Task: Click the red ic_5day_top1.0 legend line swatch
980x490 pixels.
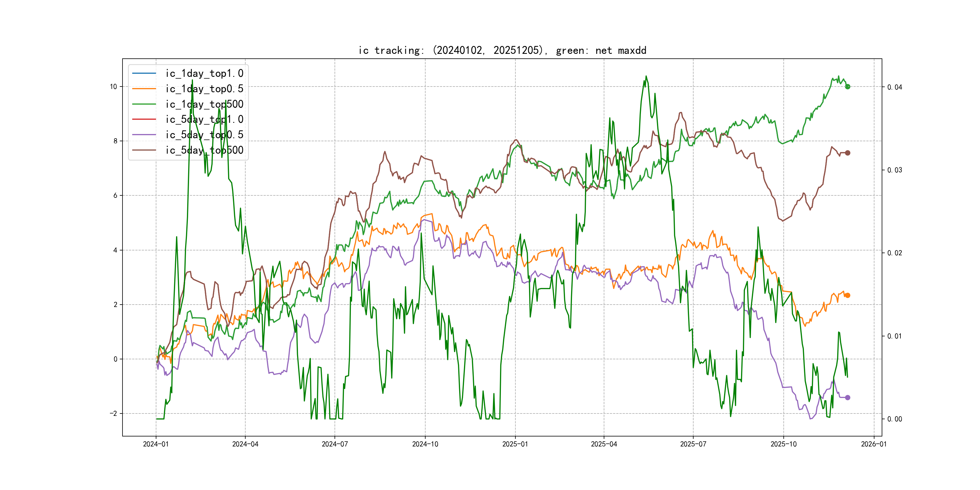Action: 144,119
